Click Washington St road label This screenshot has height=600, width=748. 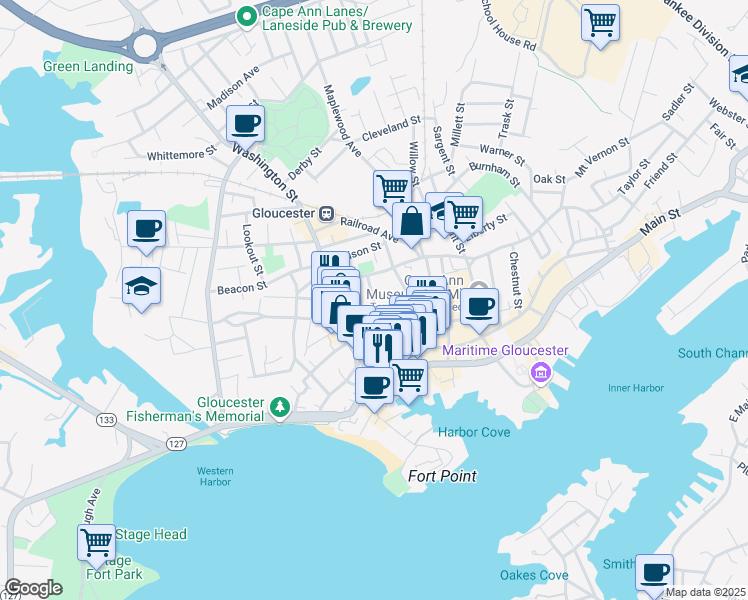tap(265, 172)
